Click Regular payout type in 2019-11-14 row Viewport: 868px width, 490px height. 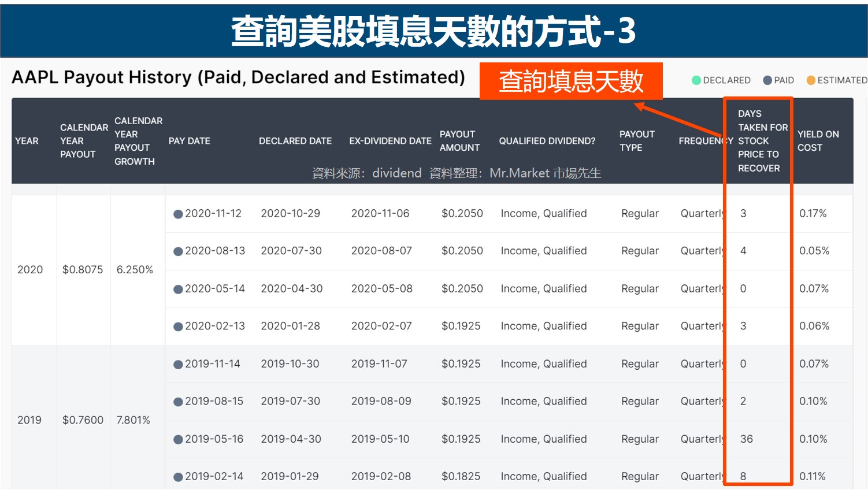pos(640,364)
